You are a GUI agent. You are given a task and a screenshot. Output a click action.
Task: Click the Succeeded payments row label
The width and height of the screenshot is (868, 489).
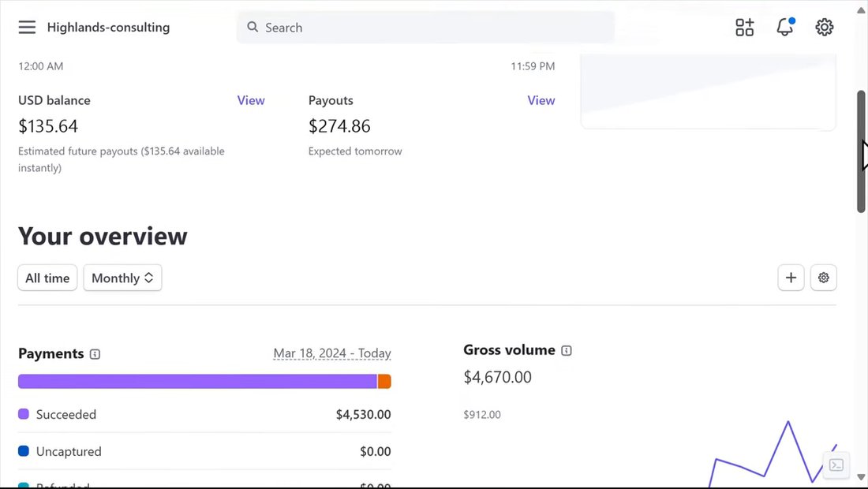click(65, 414)
